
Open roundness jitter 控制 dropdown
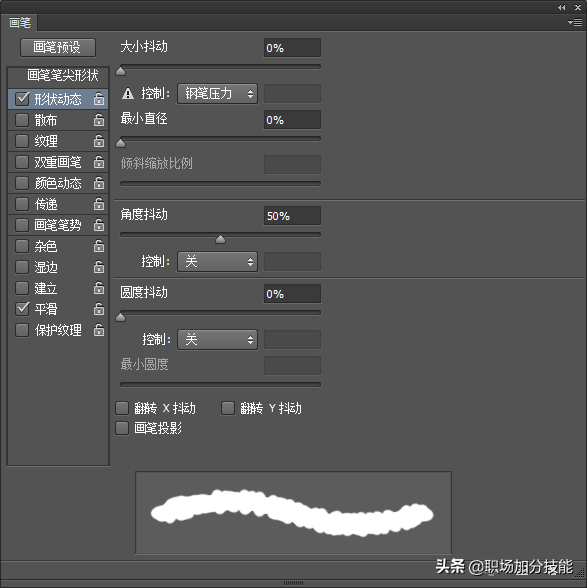[x=218, y=340]
